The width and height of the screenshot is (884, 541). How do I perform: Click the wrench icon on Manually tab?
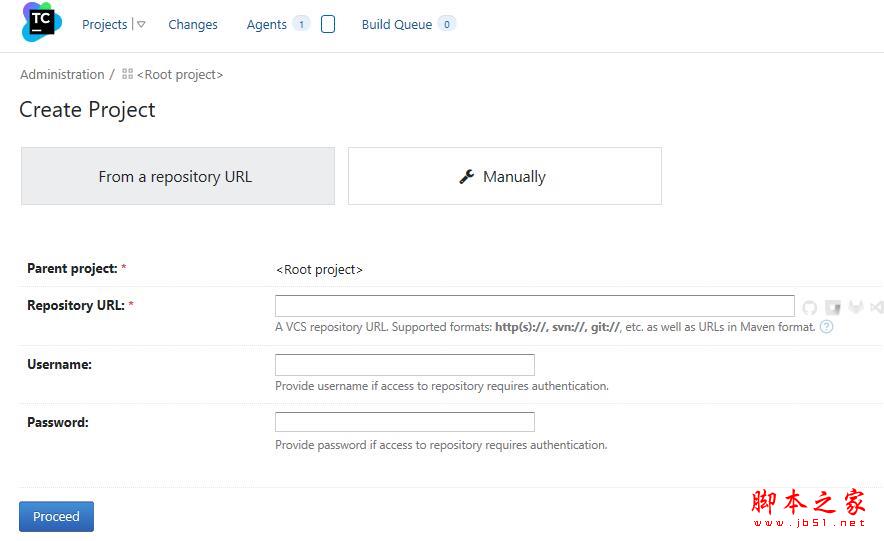[466, 177]
